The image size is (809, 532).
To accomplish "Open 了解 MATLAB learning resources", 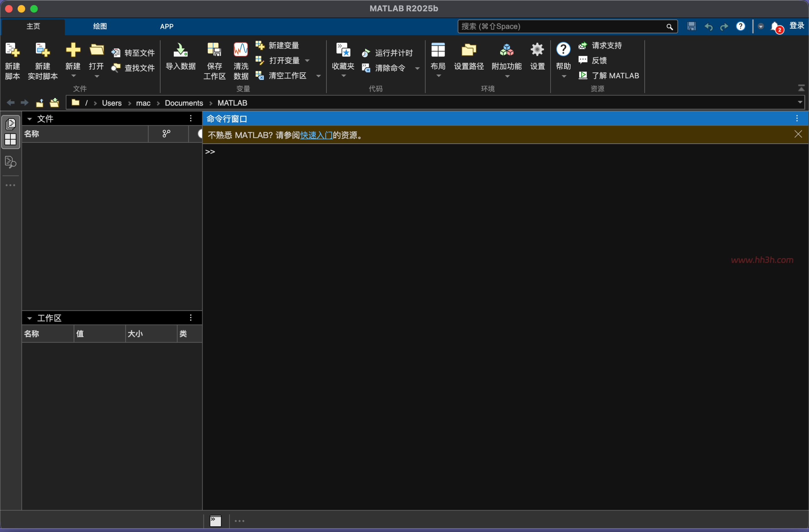I will (x=609, y=76).
